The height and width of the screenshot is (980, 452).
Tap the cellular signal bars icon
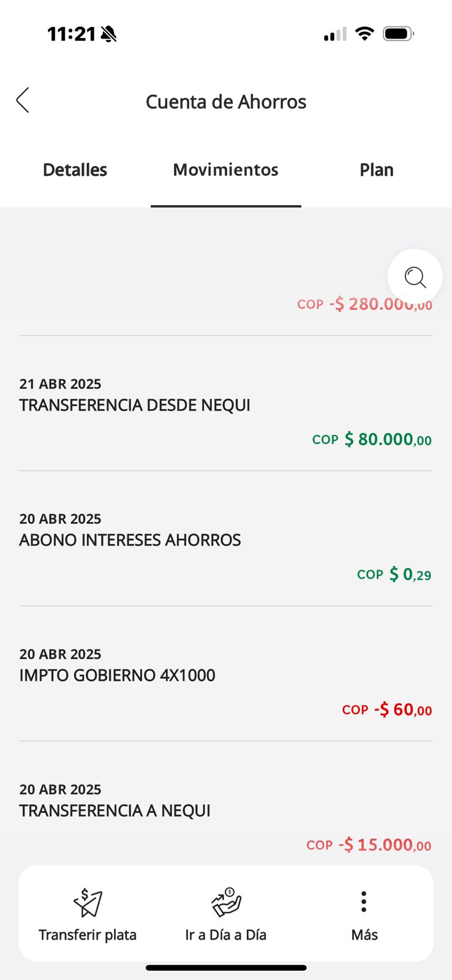point(335,34)
